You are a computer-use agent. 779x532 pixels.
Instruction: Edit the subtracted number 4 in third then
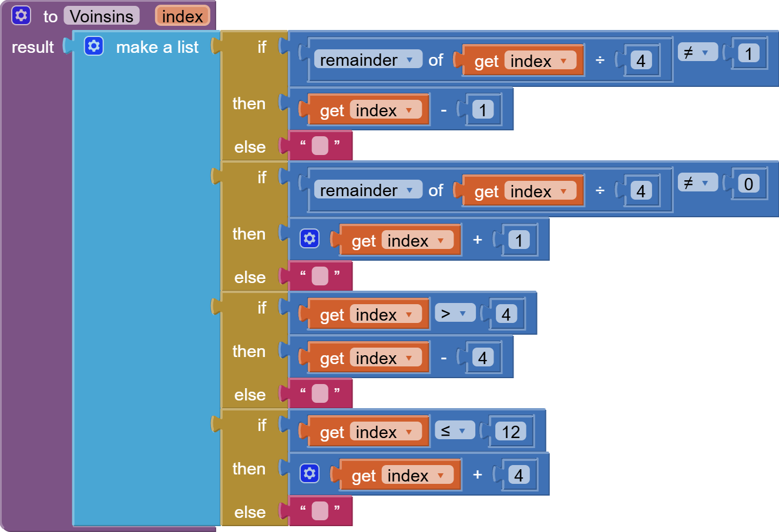[482, 358]
